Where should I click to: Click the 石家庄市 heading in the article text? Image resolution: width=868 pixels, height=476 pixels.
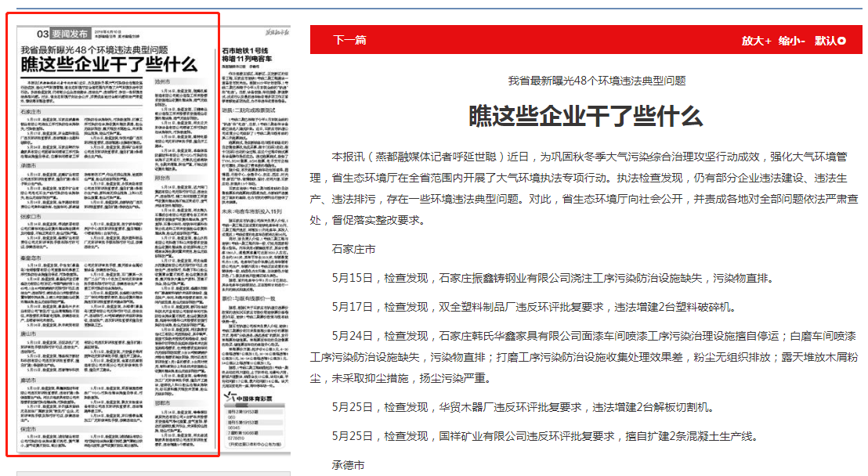[x=353, y=250]
